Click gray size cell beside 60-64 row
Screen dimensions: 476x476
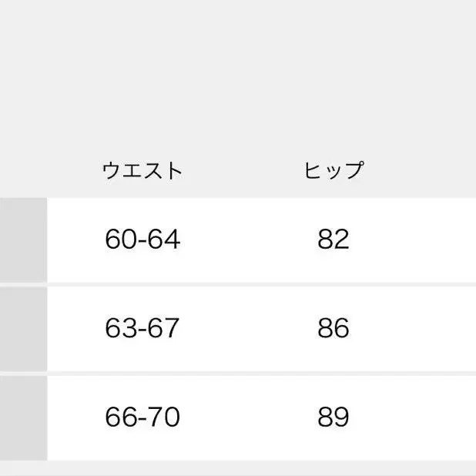click(x=23, y=240)
